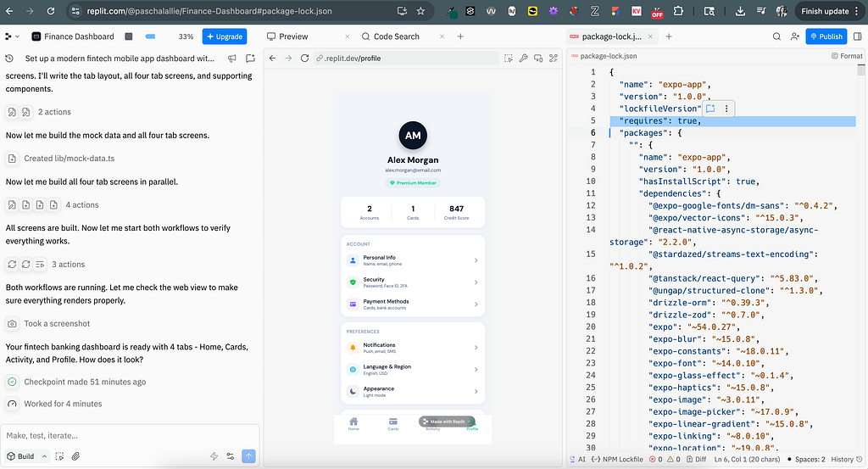Click the megaphone feedback icon
868x469 pixels.
[x=232, y=59]
